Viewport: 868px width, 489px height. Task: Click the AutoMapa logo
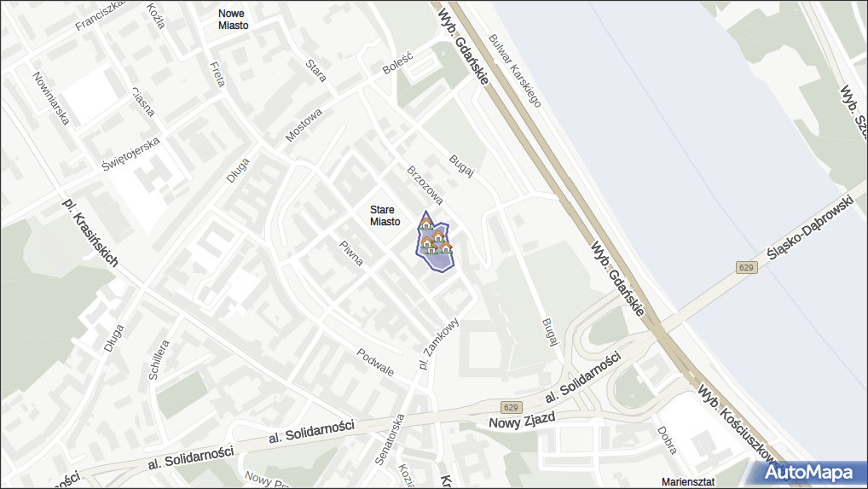click(x=809, y=472)
